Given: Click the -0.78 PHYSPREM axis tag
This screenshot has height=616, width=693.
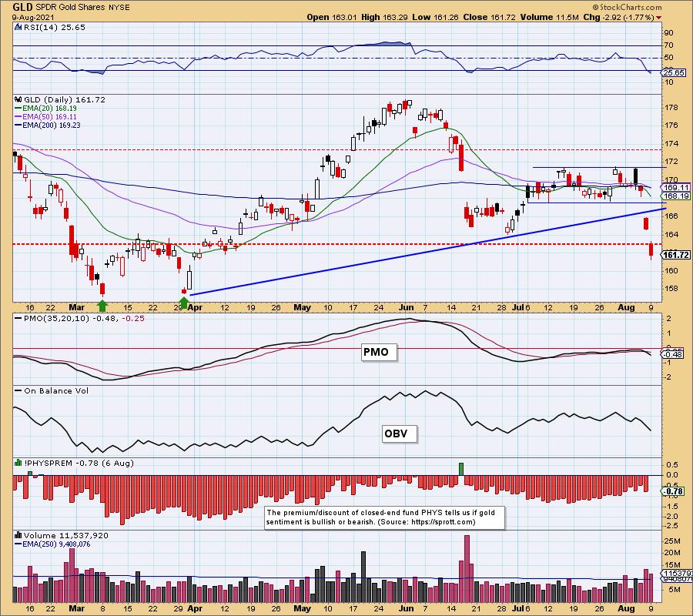Looking at the screenshot, I should pos(674,491).
